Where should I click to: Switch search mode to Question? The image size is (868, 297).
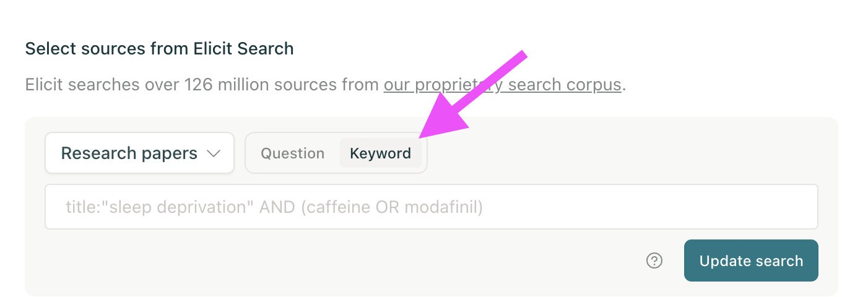point(292,153)
